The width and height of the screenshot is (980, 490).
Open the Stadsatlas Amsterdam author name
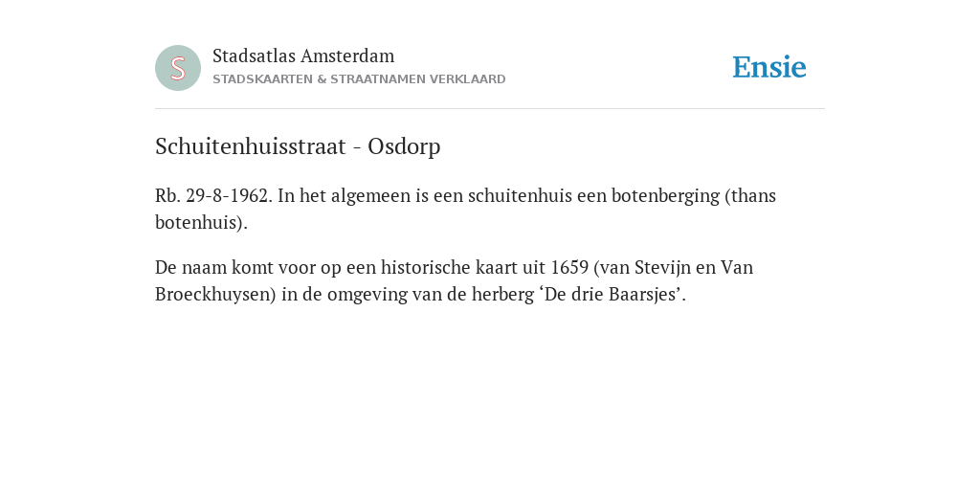click(303, 56)
